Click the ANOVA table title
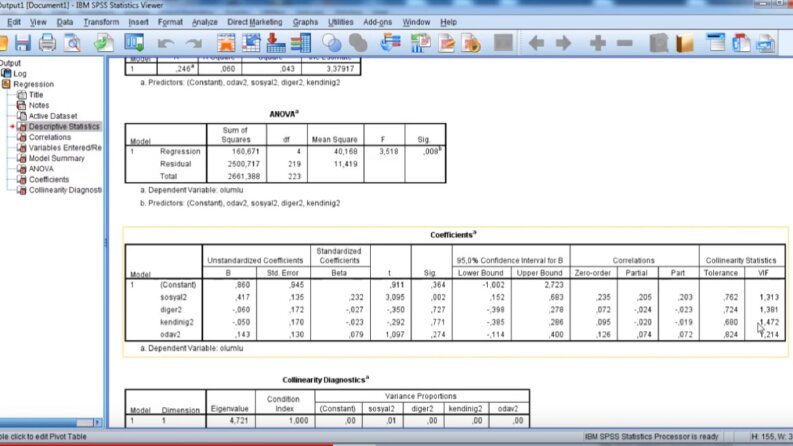The image size is (793, 446). [284, 114]
